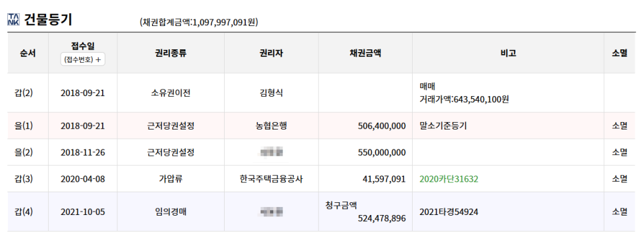Click the 2021타경54924 case number

449,212
